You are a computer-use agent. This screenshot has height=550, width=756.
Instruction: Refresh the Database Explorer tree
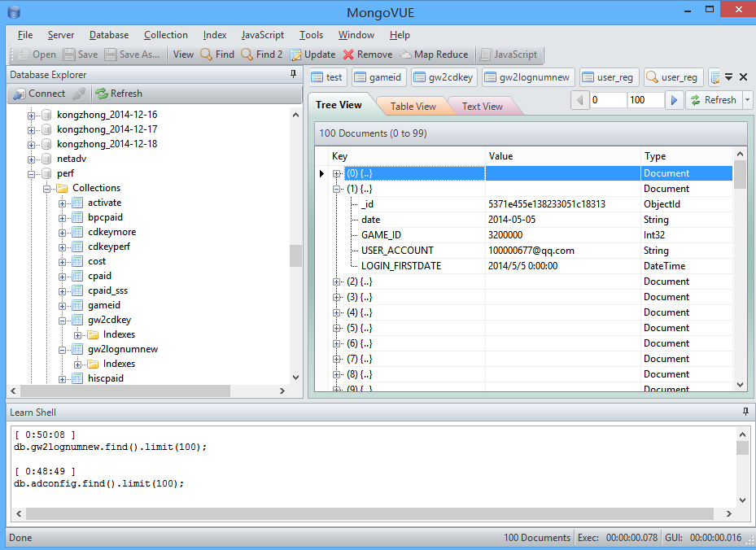click(119, 94)
